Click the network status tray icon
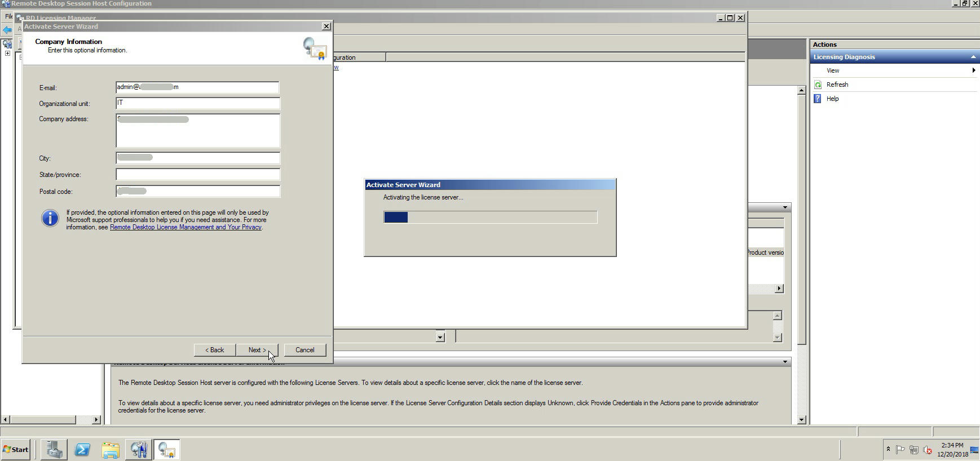980x461 pixels. click(914, 450)
